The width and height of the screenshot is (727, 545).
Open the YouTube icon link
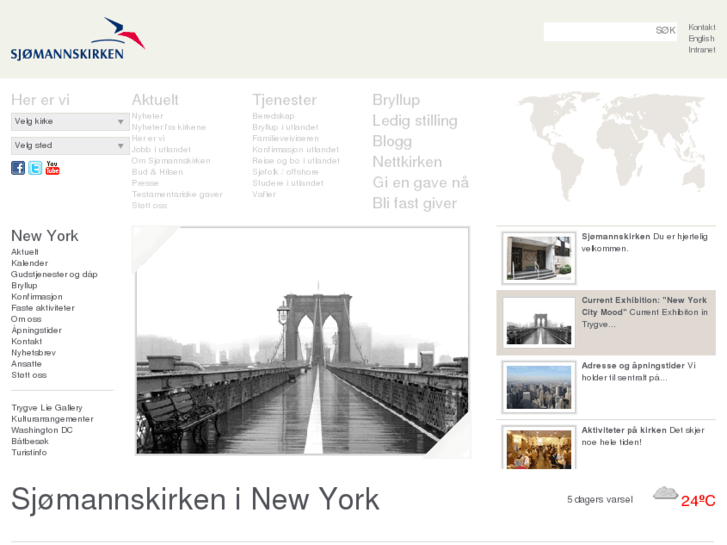pos(52,167)
